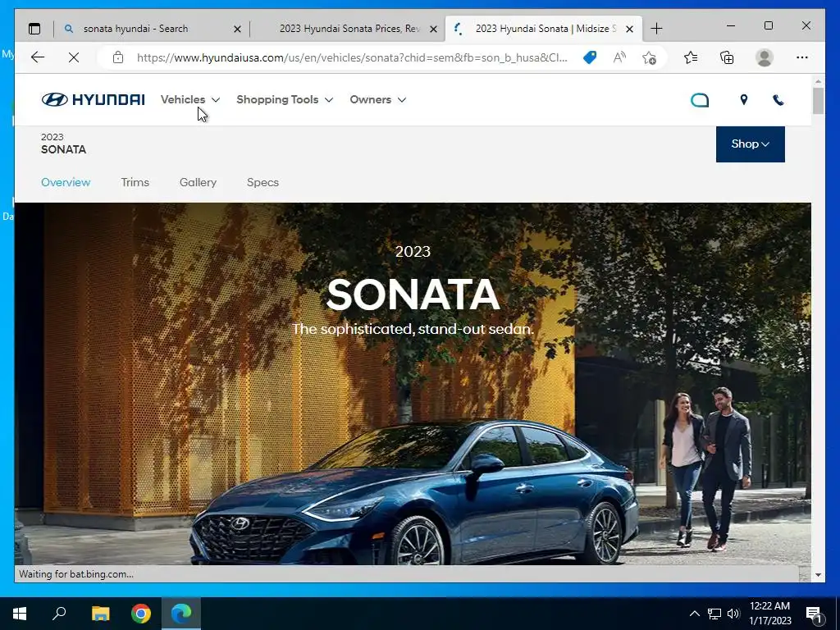840x630 pixels.
Task: Click the volume speaker tray icon
Action: click(733, 614)
